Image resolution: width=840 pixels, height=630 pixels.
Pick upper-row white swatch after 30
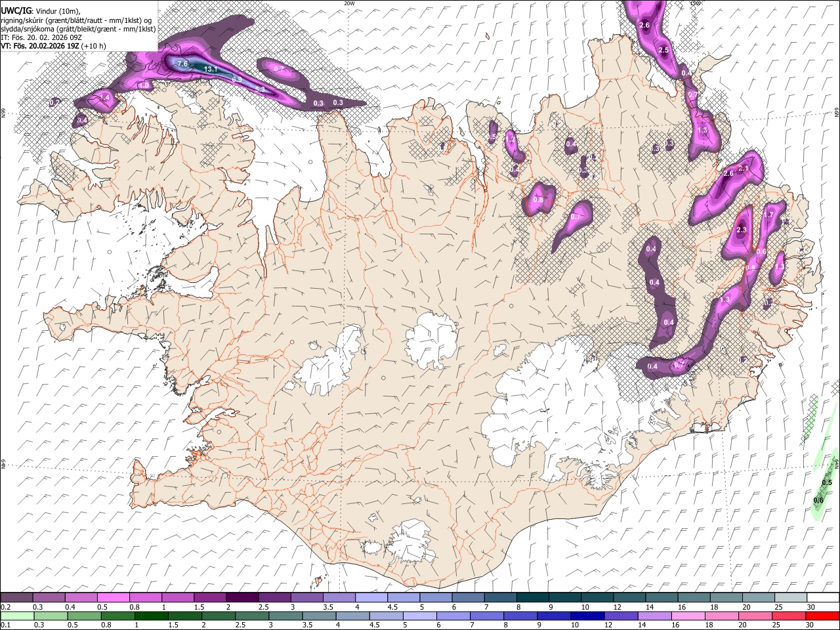[x=823, y=598]
